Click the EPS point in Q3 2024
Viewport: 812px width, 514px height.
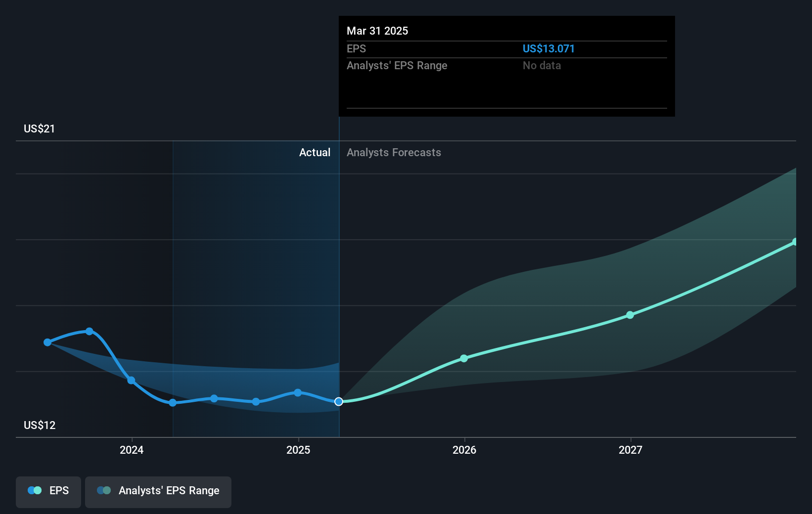[x=256, y=402]
